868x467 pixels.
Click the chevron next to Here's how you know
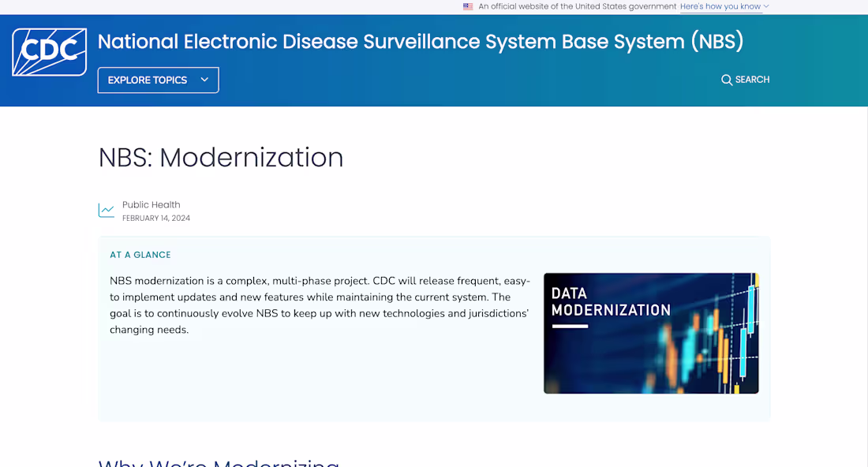coord(765,6)
